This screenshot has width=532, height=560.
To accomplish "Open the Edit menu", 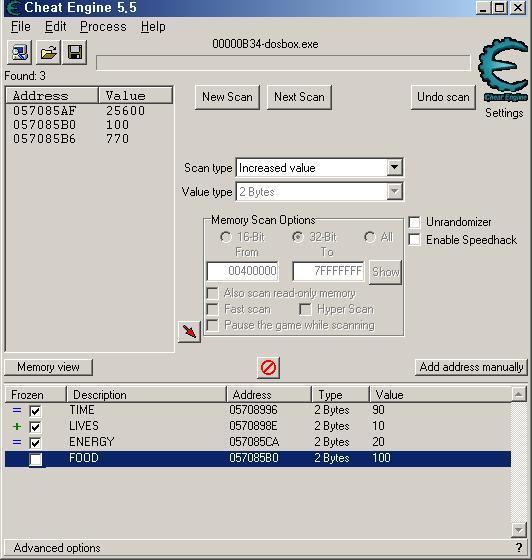I will (x=55, y=27).
